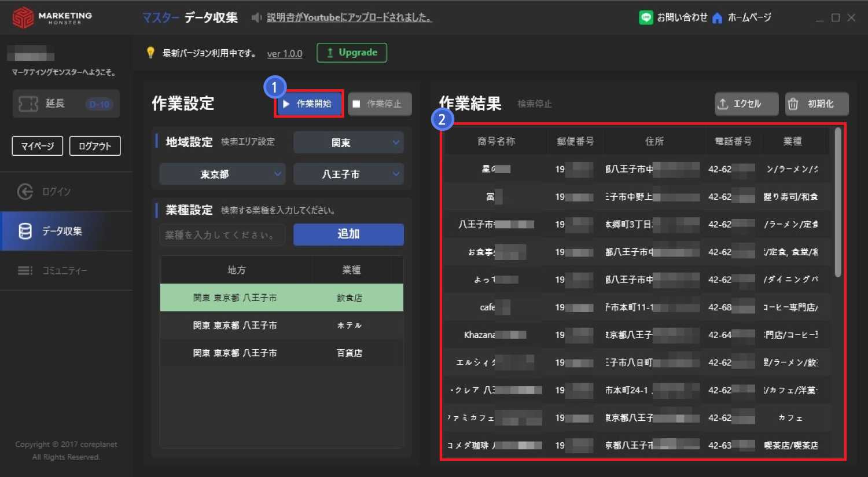The height and width of the screenshot is (477, 868).
Task: Reset results with the 初期化 trash button
Action: click(x=817, y=104)
